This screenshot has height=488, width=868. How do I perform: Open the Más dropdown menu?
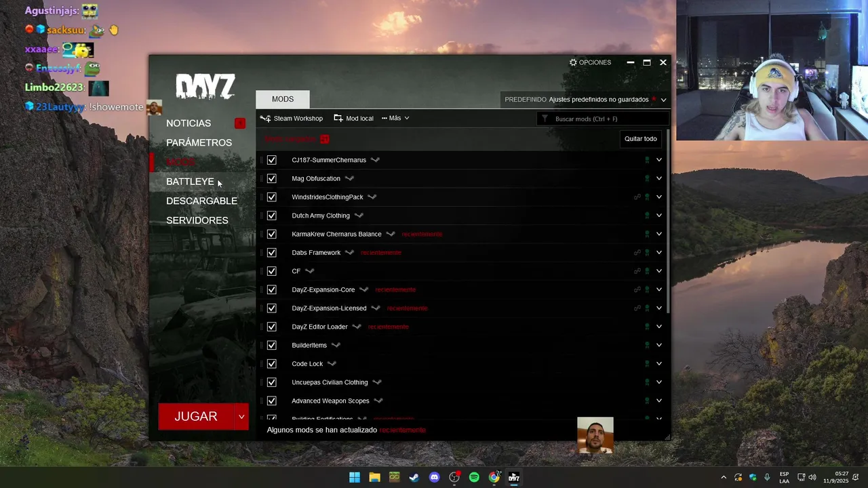(x=395, y=118)
